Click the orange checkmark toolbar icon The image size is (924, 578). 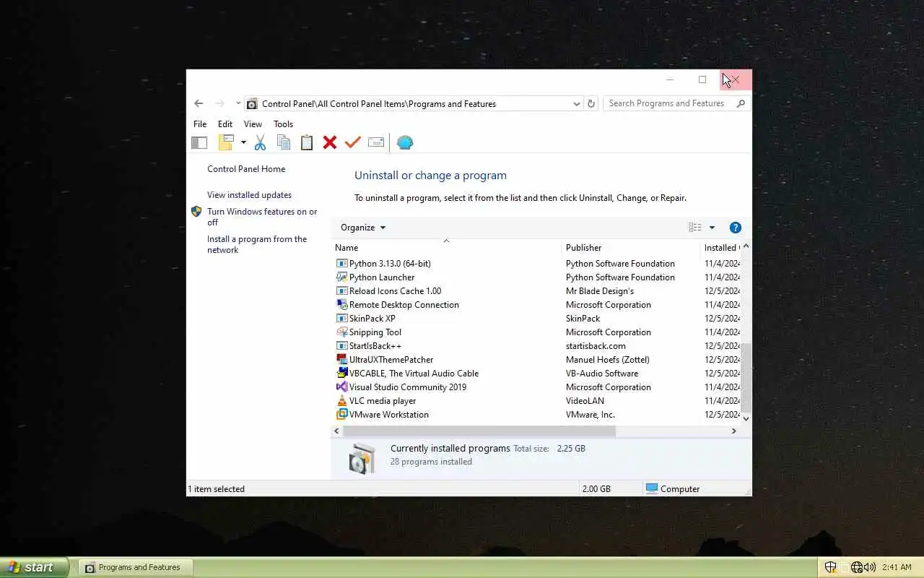point(352,142)
